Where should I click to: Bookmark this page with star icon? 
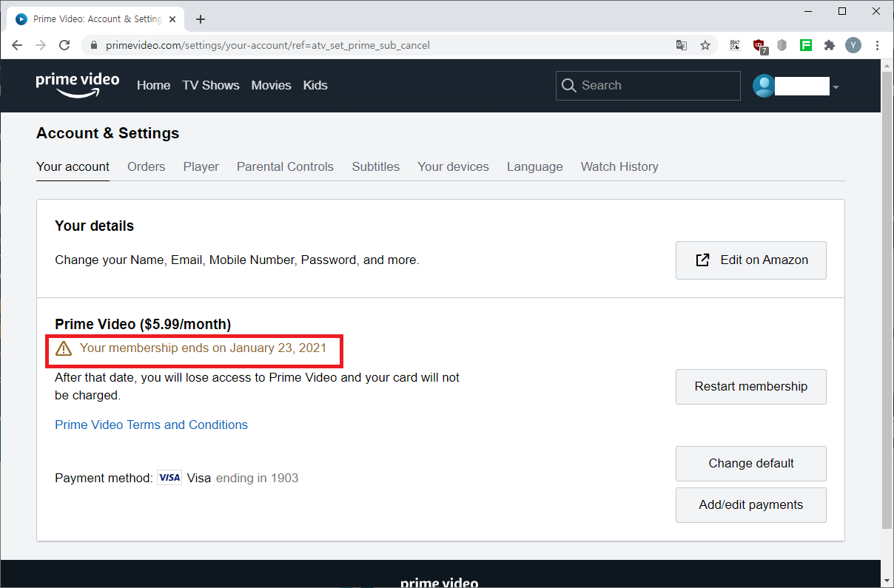point(705,45)
